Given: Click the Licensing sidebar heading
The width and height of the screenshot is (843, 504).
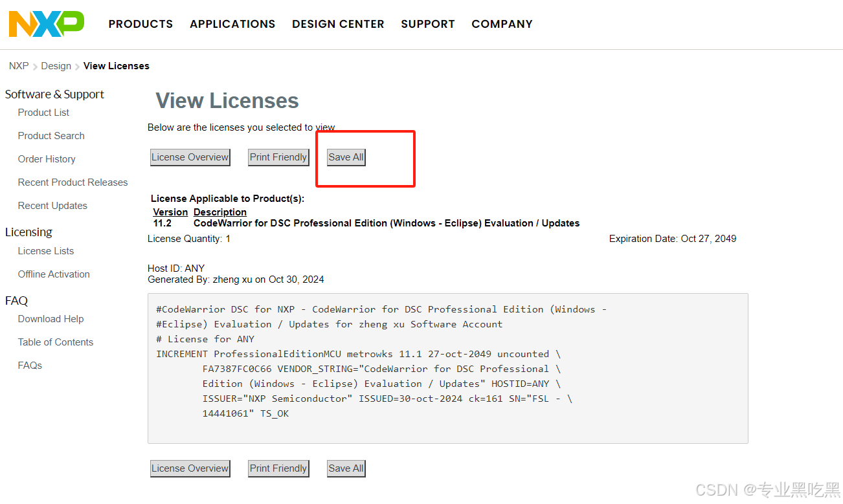Looking at the screenshot, I should (28, 232).
